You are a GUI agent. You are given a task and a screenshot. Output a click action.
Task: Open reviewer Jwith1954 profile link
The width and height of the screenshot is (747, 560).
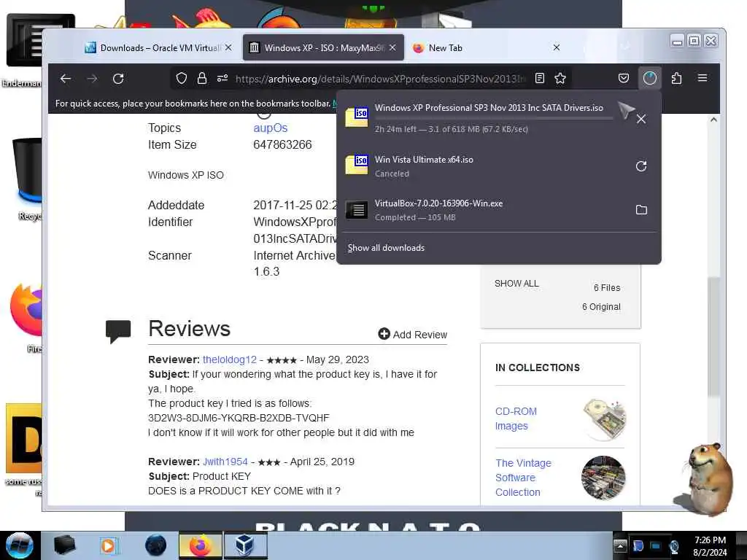coord(225,462)
